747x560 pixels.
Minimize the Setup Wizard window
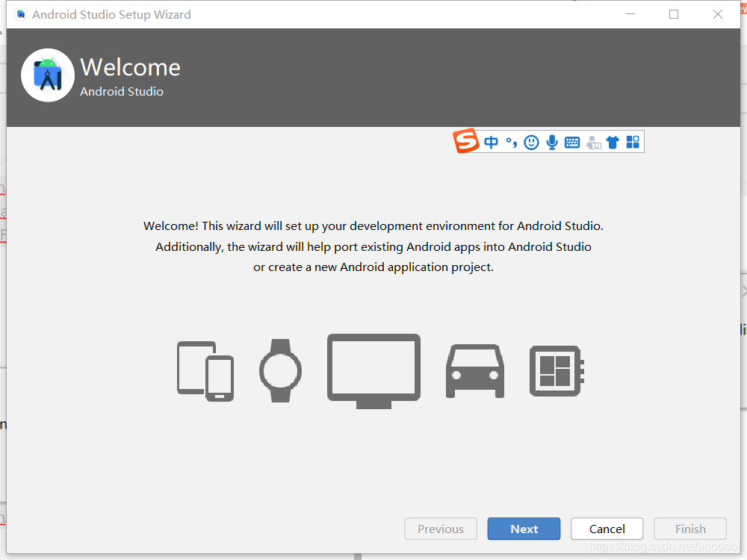coord(630,14)
